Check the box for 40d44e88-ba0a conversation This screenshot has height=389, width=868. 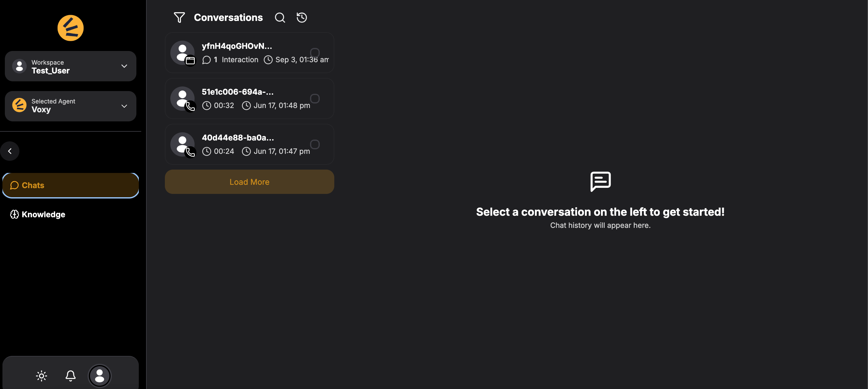(x=315, y=144)
